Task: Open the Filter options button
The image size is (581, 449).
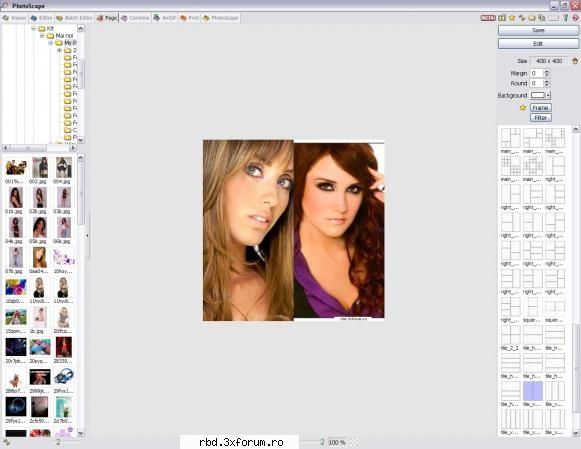Action: coord(541,118)
